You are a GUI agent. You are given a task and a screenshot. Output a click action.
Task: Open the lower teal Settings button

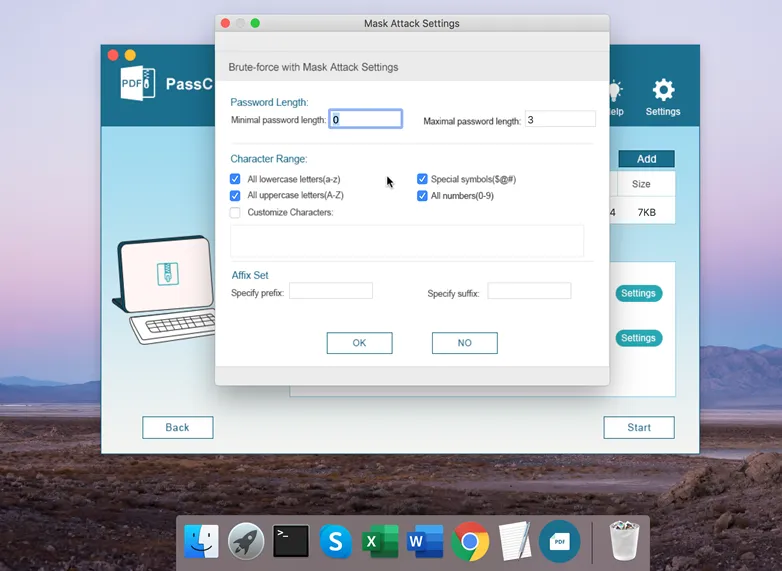point(638,338)
